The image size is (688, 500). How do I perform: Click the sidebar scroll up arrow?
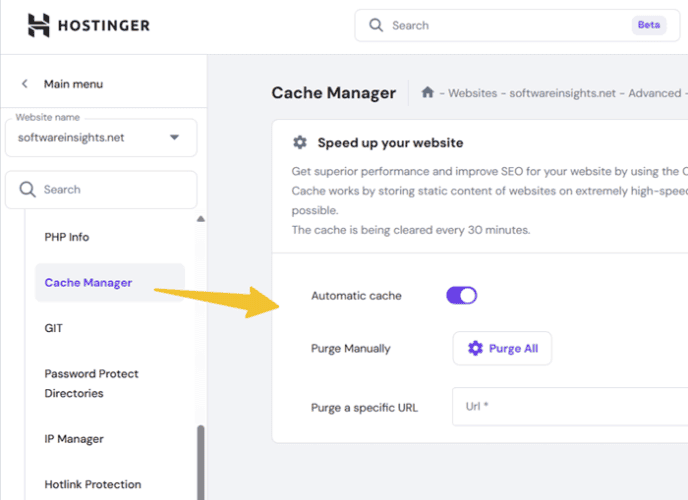pyautogui.click(x=201, y=219)
